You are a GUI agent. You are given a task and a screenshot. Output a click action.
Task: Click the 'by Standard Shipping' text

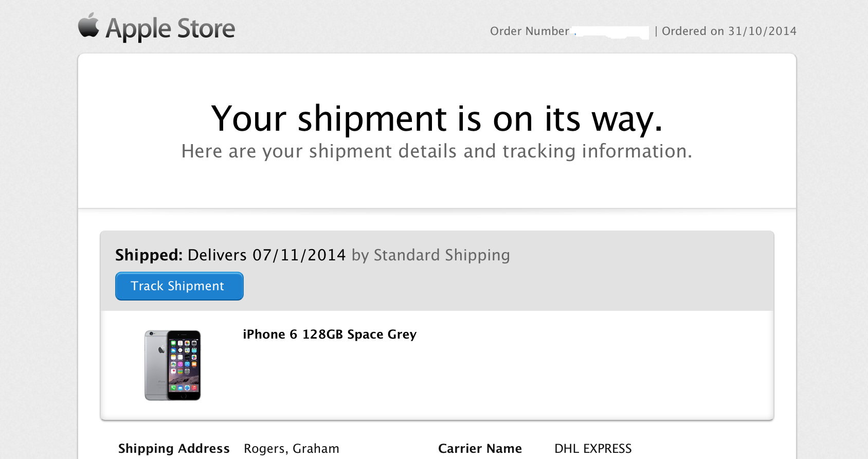[x=431, y=255]
